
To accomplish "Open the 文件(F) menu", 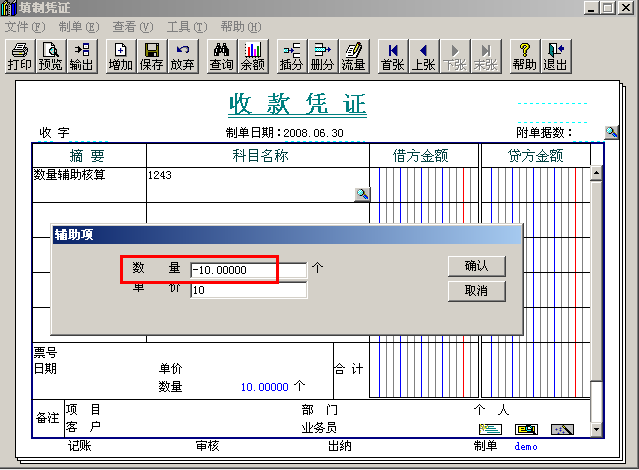I will tap(25, 27).
